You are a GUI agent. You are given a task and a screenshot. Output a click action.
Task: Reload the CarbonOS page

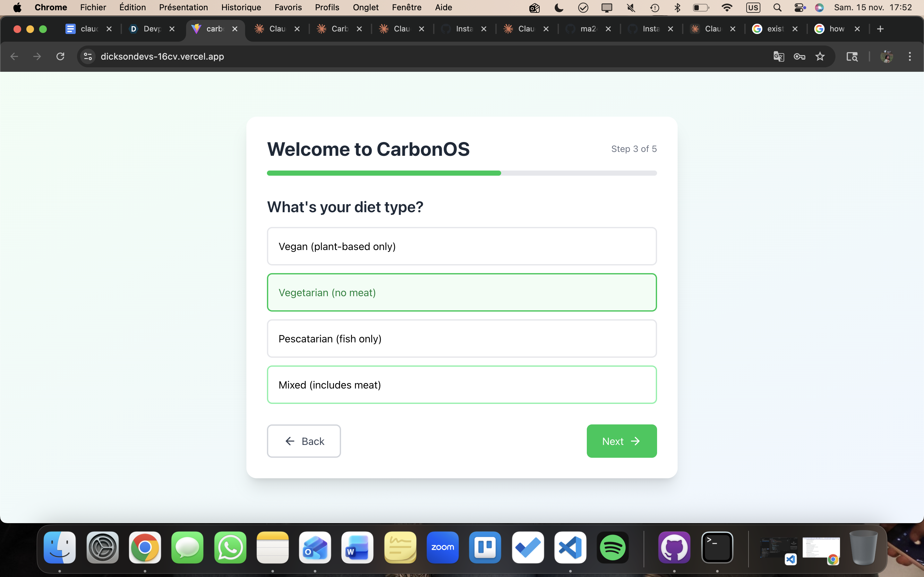60,56
